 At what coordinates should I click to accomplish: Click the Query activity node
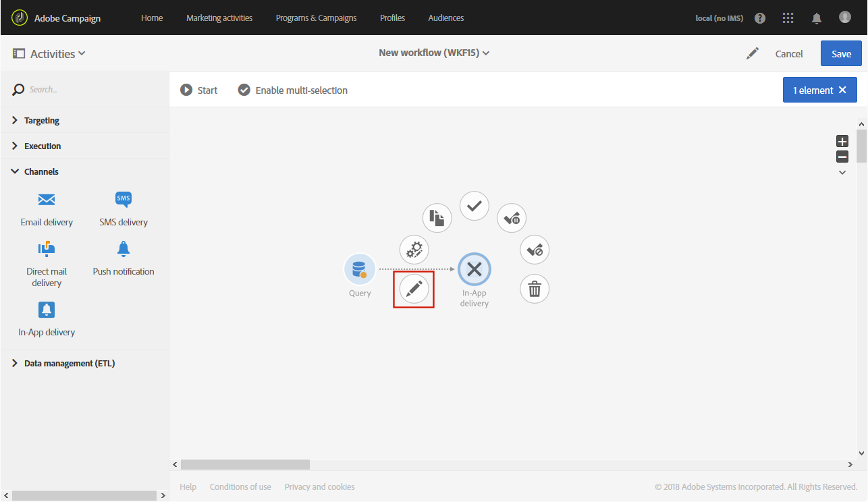360,270
